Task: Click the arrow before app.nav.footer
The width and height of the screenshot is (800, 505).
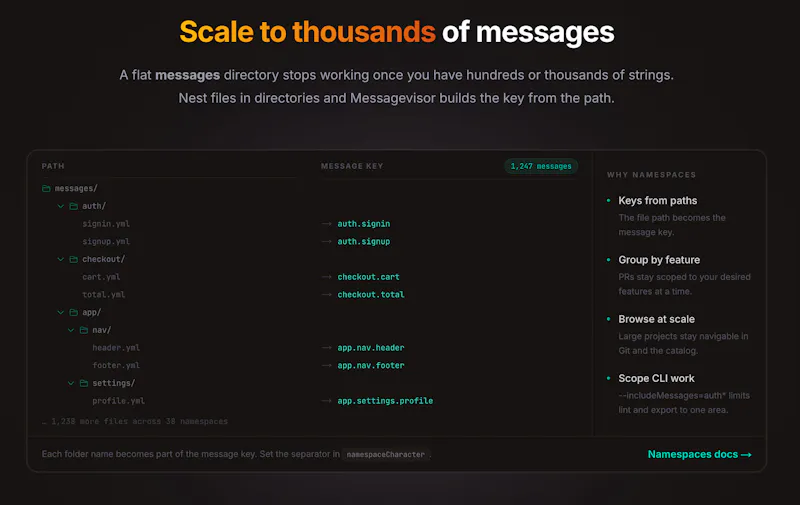Action: pyautogui.click(x=327, y=365)
